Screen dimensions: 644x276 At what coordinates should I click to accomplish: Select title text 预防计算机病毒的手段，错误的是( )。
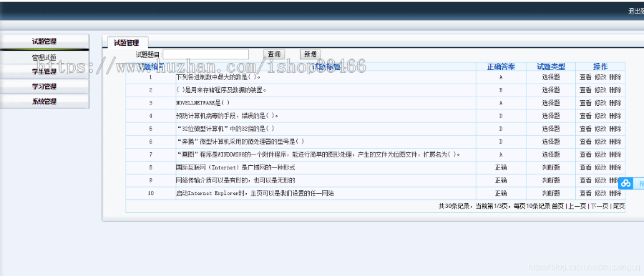(x=227, y=116)
